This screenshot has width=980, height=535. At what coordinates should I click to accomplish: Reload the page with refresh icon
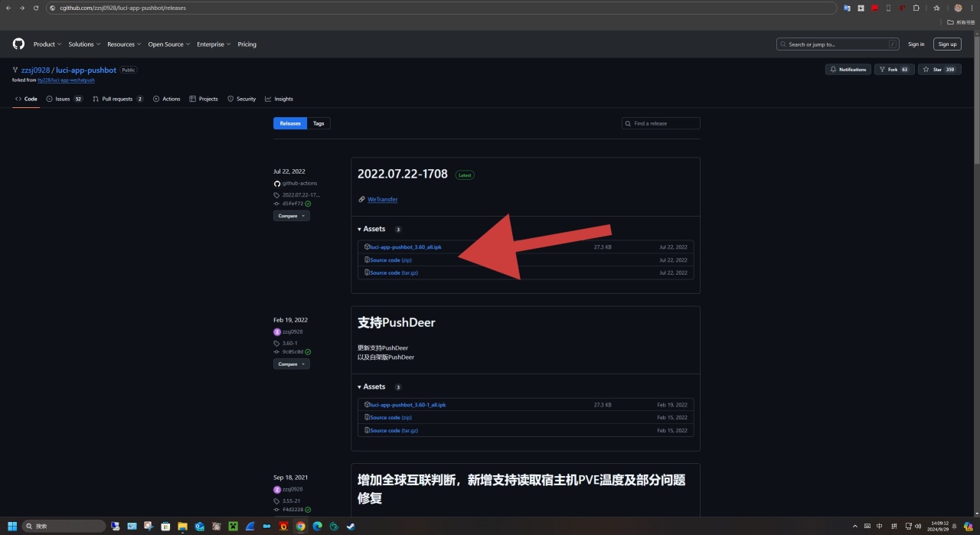point(36,8)
